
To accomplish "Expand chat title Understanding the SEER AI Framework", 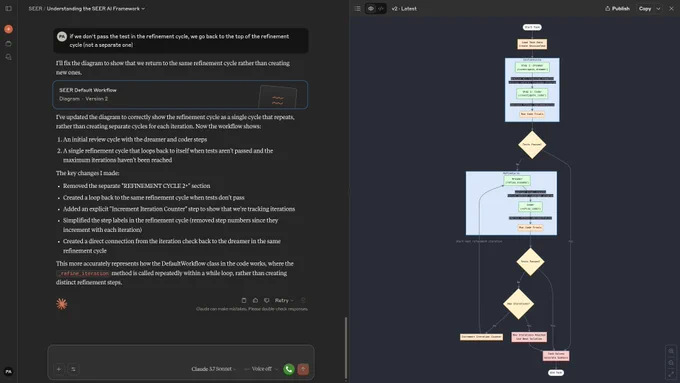I will point(96,9).
